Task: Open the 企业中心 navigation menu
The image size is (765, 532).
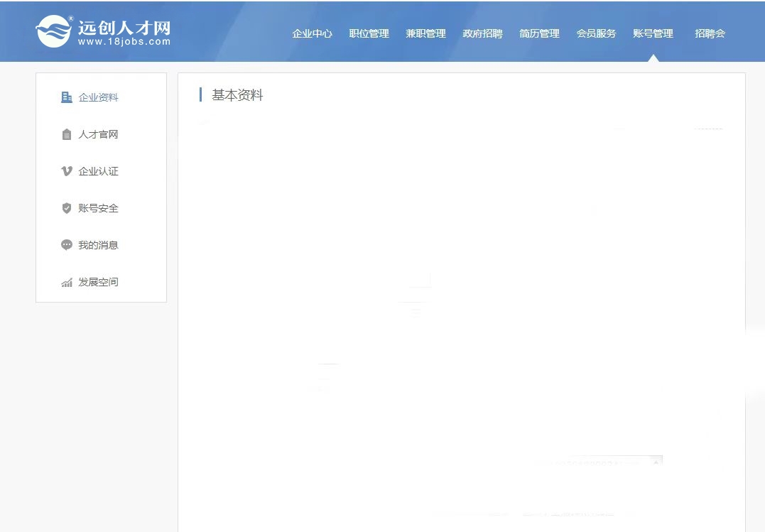Action: pos(312,33)
